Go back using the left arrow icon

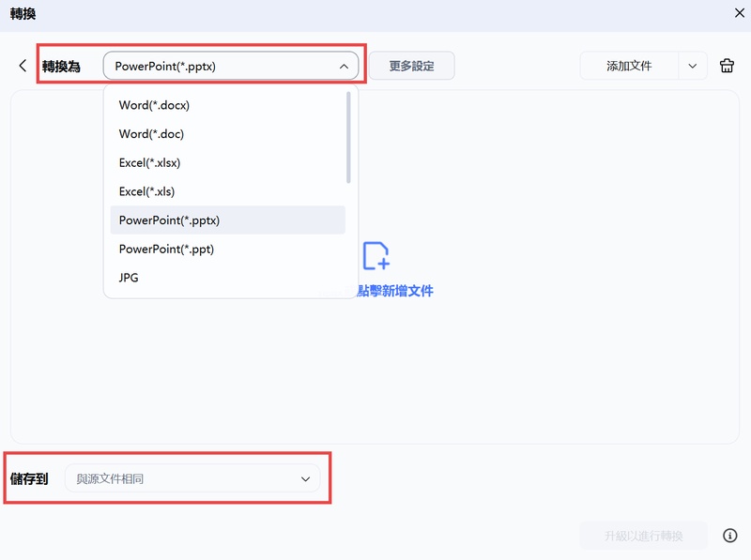[23, 66]
